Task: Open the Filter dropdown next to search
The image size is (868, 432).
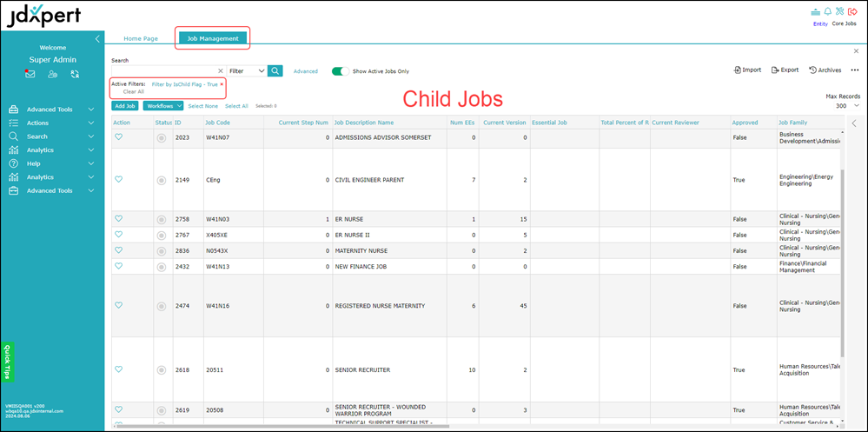Action: tap(247, 71)
